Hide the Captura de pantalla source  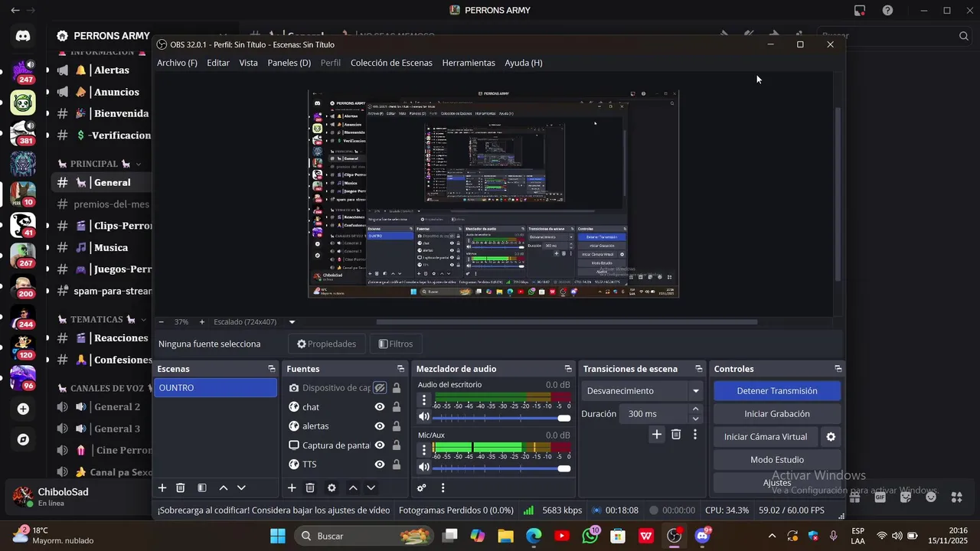coord(379,445)
